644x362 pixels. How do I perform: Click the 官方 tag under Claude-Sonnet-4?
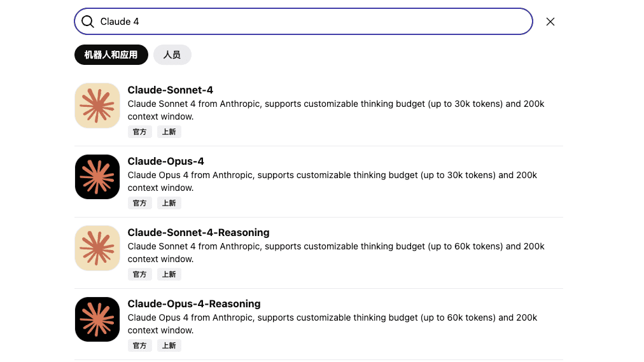[139, 132]
